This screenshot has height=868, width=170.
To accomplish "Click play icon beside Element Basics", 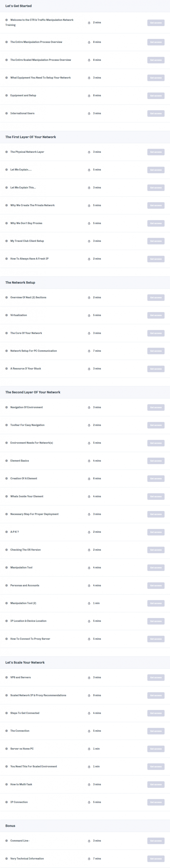I will [7, 461].
